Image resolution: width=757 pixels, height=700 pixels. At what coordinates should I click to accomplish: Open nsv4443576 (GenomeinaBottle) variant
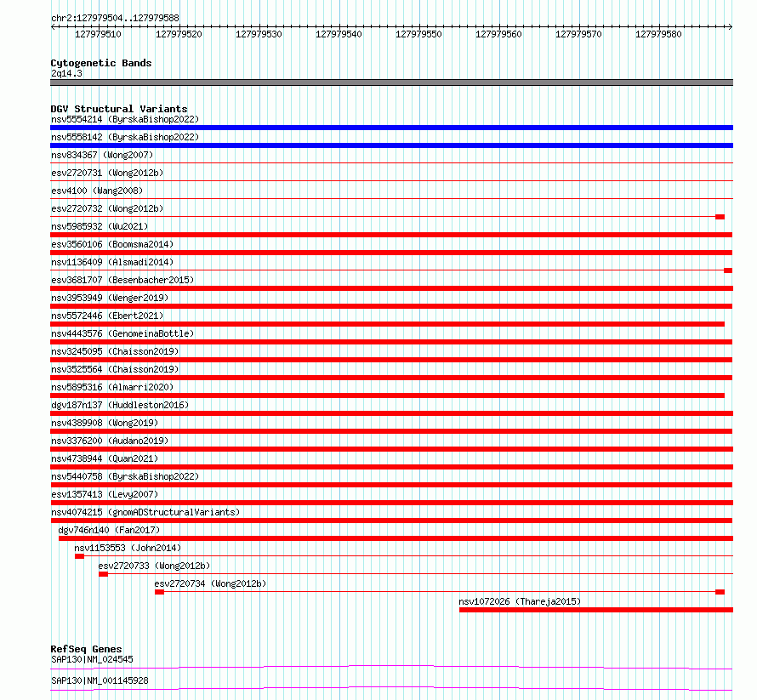122,333
